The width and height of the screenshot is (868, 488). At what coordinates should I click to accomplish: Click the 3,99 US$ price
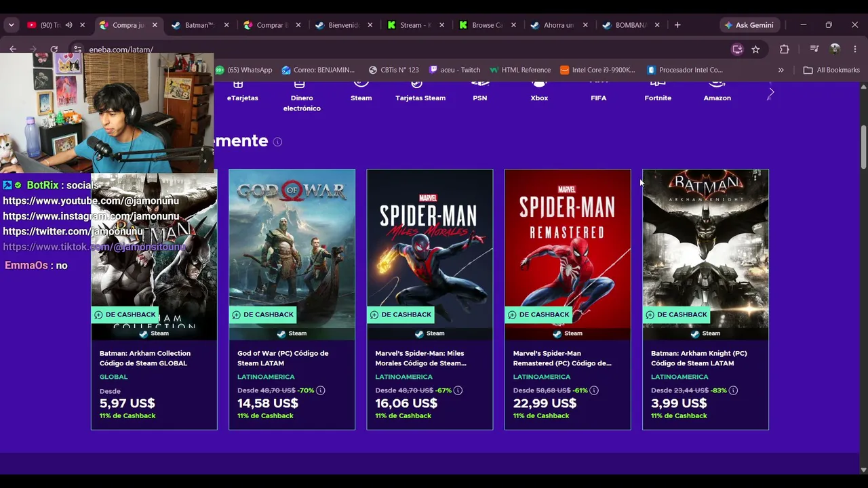[x=679, y=403]
